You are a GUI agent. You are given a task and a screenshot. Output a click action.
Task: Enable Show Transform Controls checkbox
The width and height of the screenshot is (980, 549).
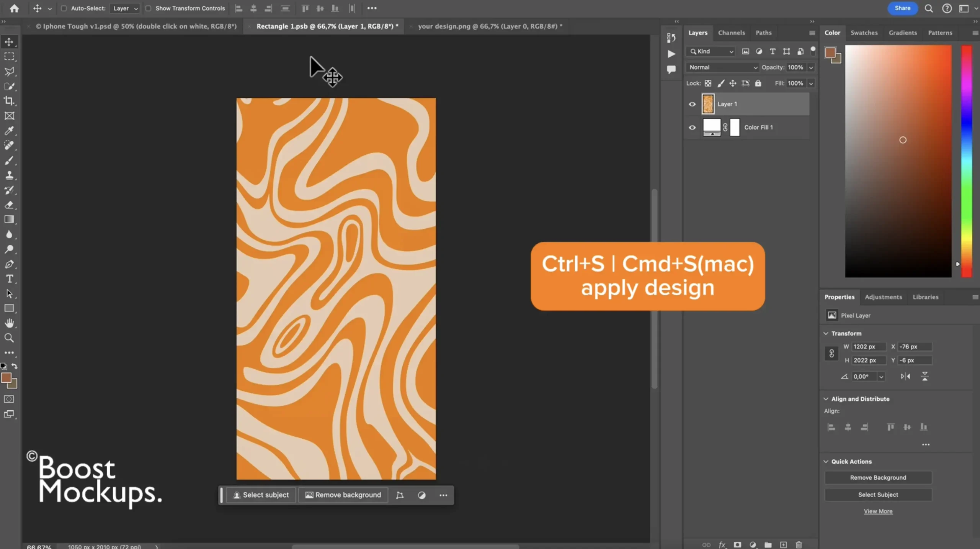(148, 8)
